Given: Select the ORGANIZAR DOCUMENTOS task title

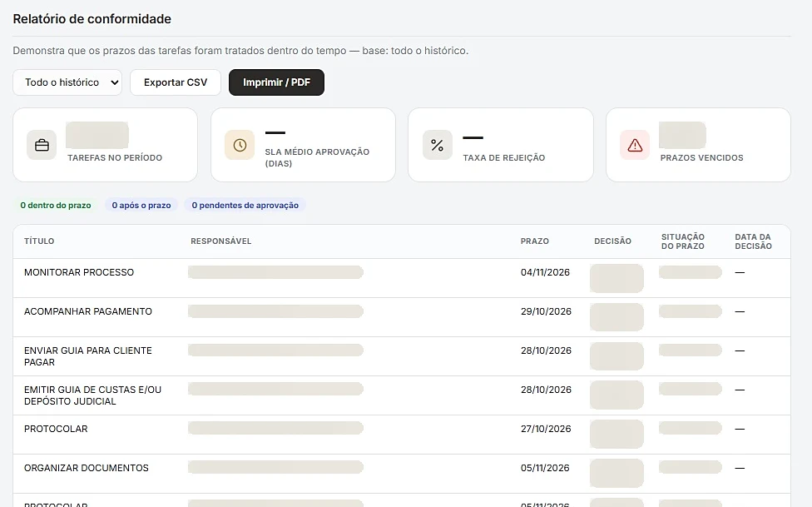Looking at the screenshot, I should click(87, 468).
